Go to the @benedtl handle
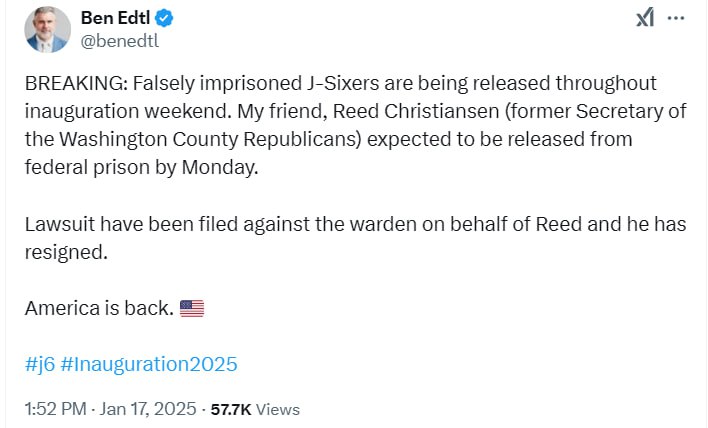The image size is (708, 428). pos(119,41)
